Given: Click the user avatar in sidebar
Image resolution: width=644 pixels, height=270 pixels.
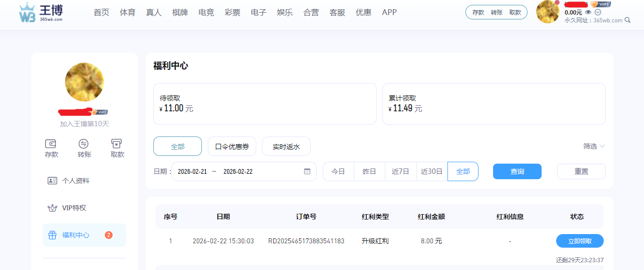Looking at the screenshot, I should (84, 82).
